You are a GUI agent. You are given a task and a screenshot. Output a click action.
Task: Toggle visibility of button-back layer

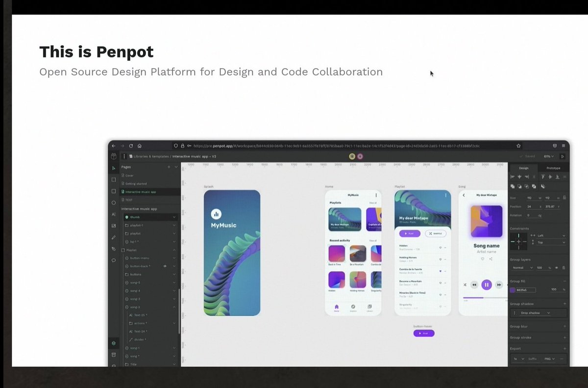165,266
